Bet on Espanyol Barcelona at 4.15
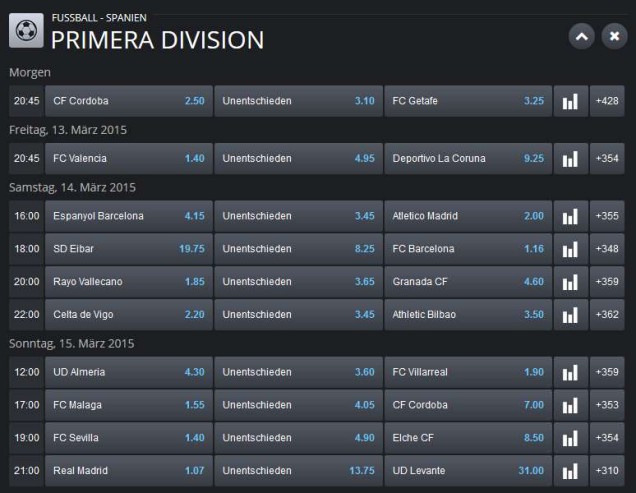This screenshot has width=636, height=493. (129, 216)
